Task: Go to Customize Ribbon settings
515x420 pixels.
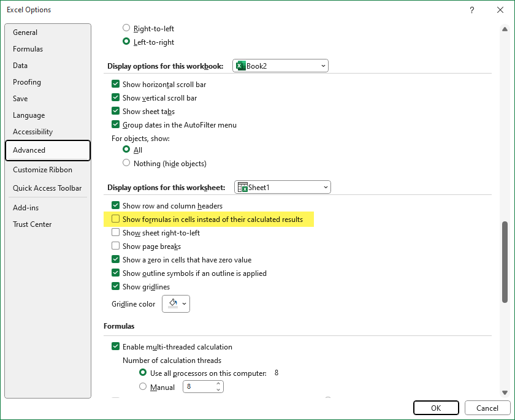Action: pyautogui.click(x=42, y=170)
